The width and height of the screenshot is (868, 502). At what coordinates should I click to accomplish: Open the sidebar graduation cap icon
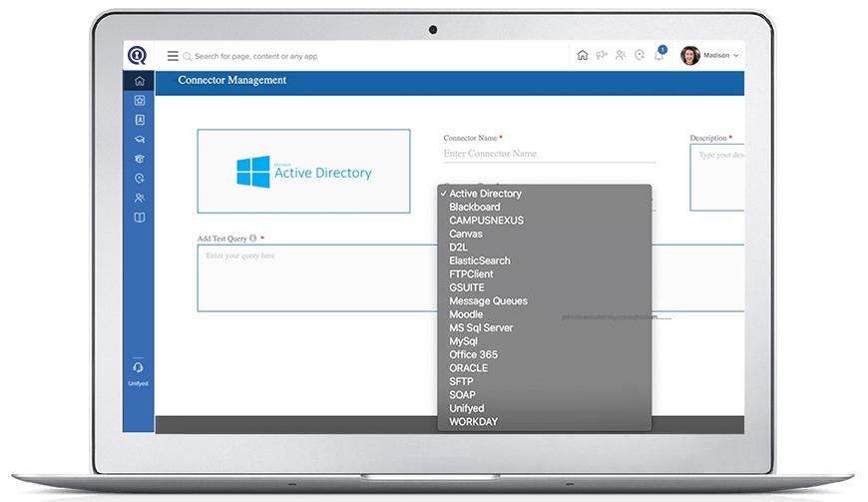[x=140, y=140]
